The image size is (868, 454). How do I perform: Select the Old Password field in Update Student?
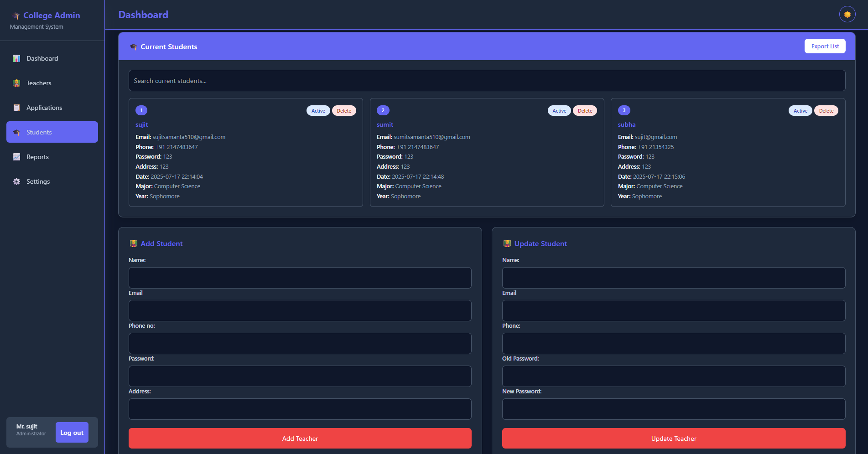click(x=673, y=376)
